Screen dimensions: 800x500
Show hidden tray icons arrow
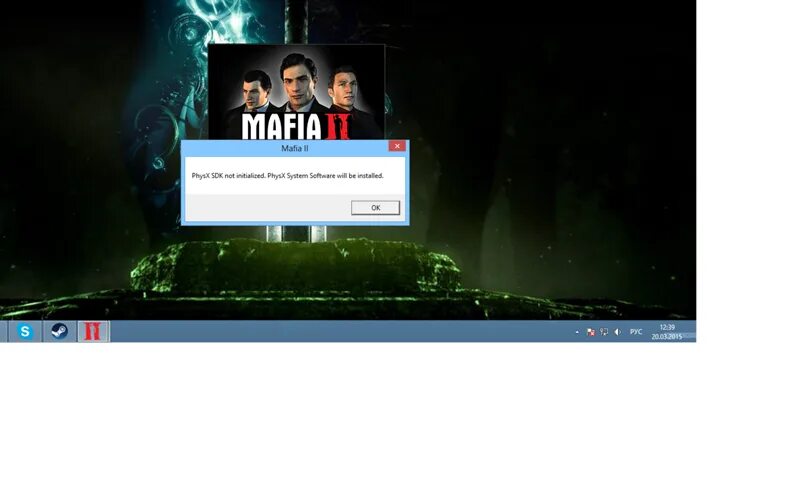(x=577, y=332)
